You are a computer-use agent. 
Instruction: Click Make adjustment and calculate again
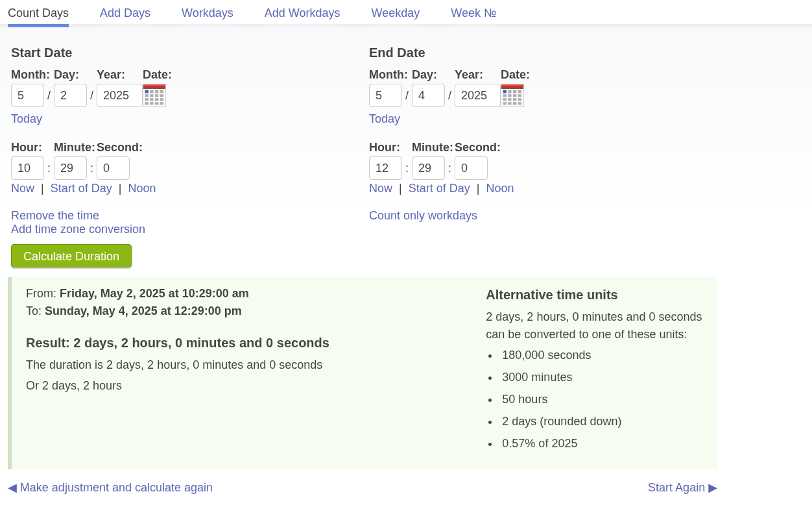pos(110,488)
